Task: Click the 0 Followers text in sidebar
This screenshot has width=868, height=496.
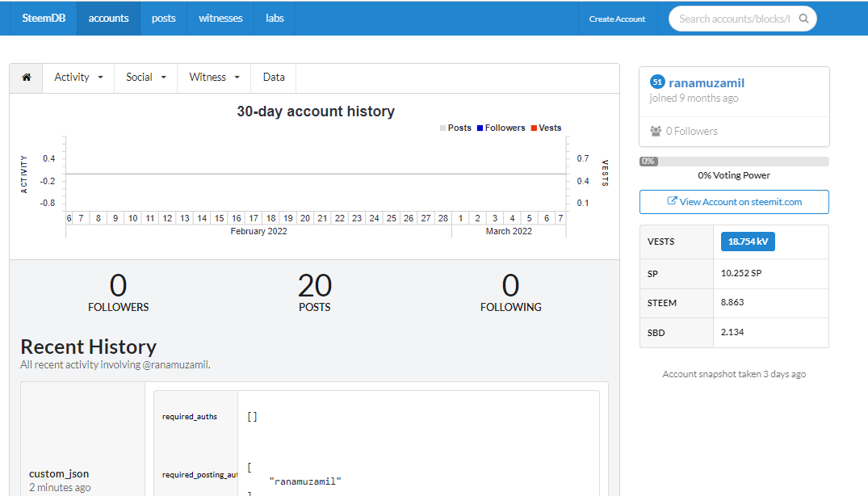Action: coord(691,131)
